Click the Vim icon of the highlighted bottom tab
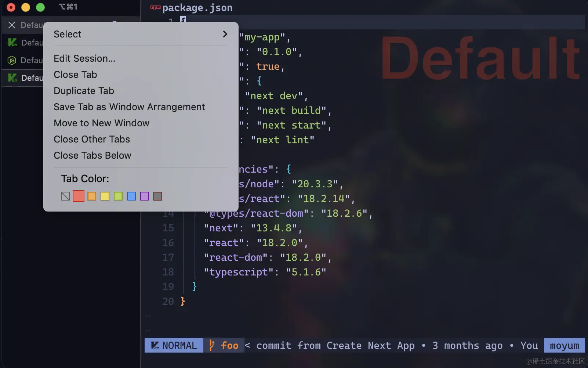The height and width of the screenshot is (368, 588). tap(12, 78)
